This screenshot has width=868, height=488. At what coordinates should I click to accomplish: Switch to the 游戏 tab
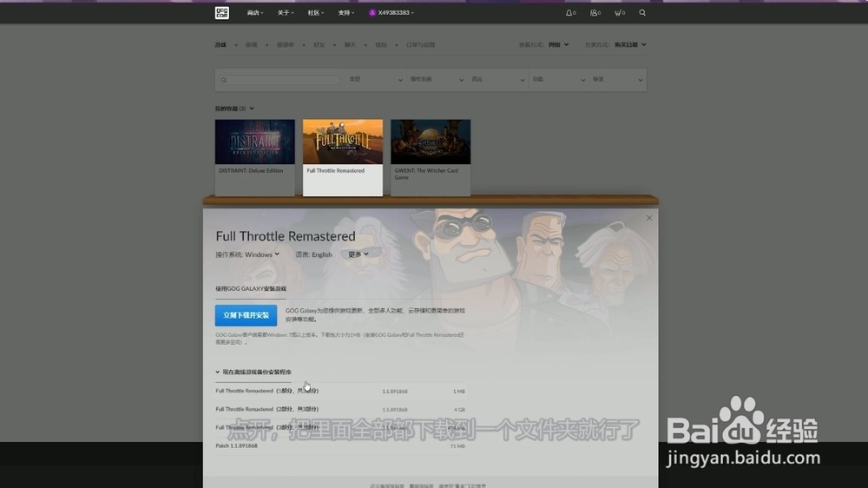pos(220,45)
